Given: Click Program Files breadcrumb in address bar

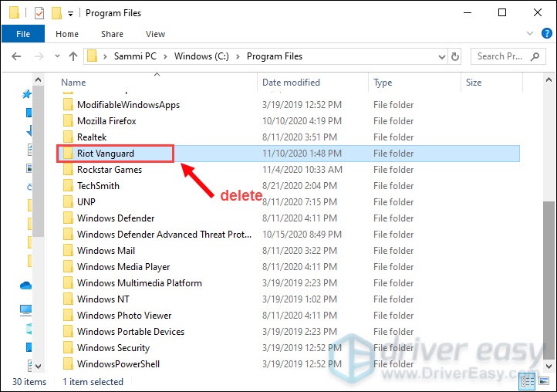Looking at the screenshot, I should [274, 56].
